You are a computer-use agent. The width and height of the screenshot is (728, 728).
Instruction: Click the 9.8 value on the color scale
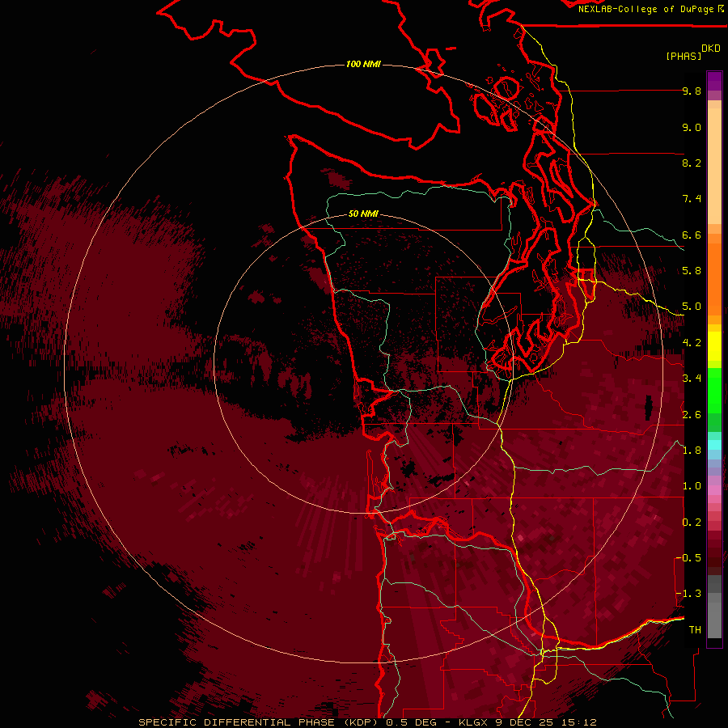(x=692, y=91)
